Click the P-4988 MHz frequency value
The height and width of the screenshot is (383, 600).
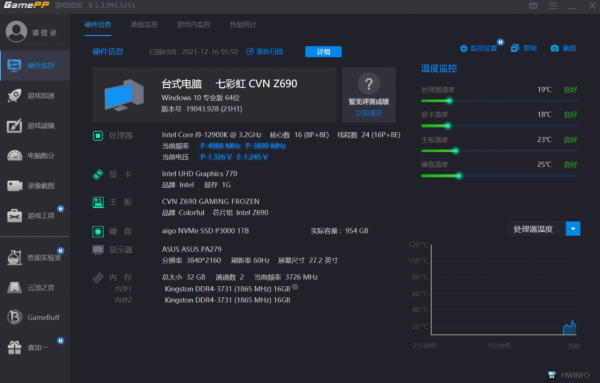click(220, 146)
